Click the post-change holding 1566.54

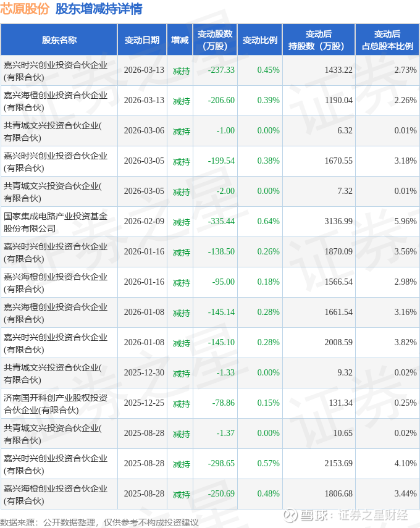338,282
